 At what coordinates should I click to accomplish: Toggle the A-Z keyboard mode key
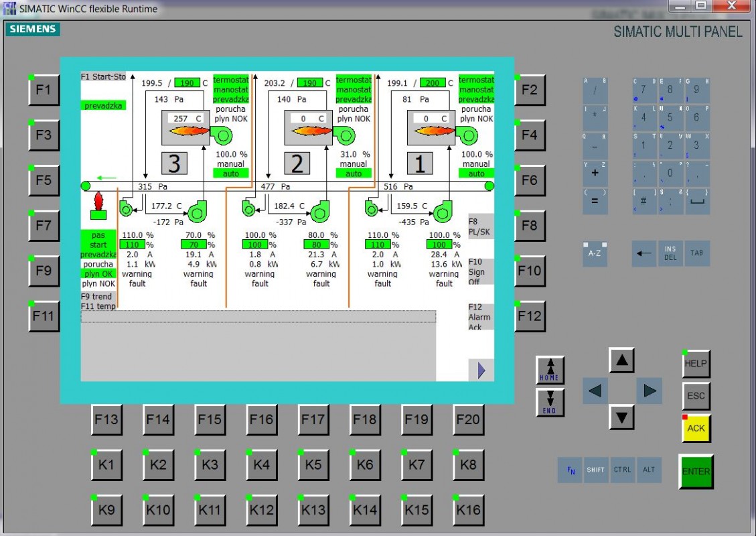pyautogui.click(x=595, y=253)
